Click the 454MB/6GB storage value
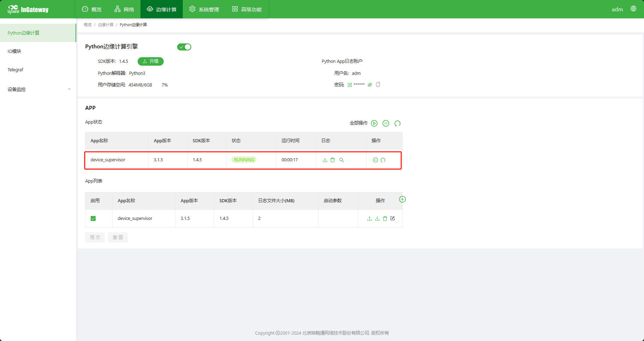Viewport: 644px width, 341px height. tap(140, 85)
